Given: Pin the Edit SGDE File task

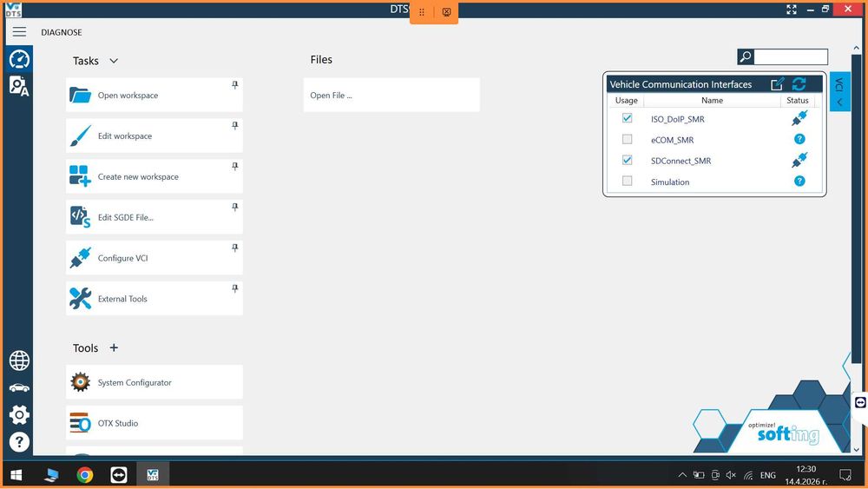Looking at the screenshot, I should (234, 207).
